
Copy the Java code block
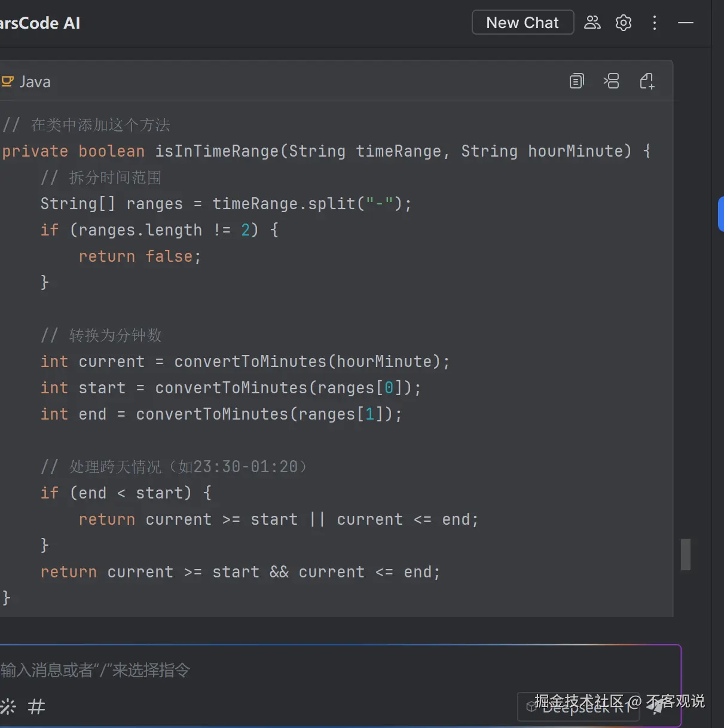(576, 81)
